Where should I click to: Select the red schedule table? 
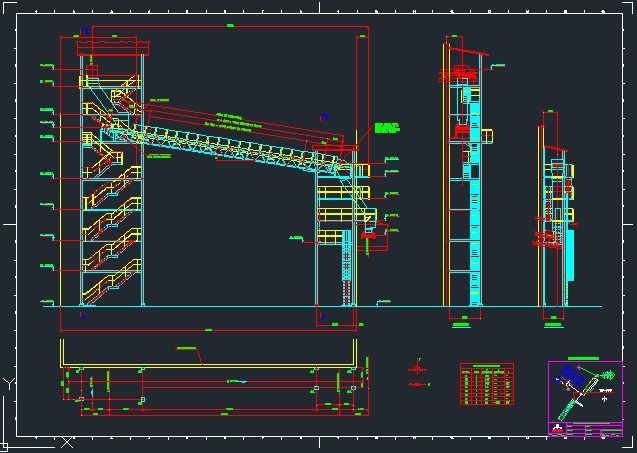487,384
